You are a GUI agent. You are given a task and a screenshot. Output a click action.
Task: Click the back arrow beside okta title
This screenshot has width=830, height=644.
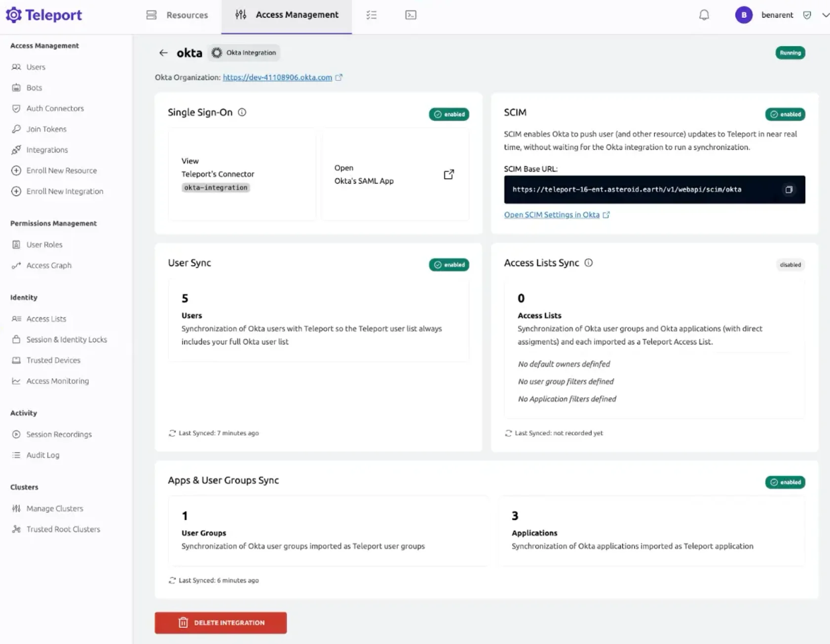[x=163, y=53]
